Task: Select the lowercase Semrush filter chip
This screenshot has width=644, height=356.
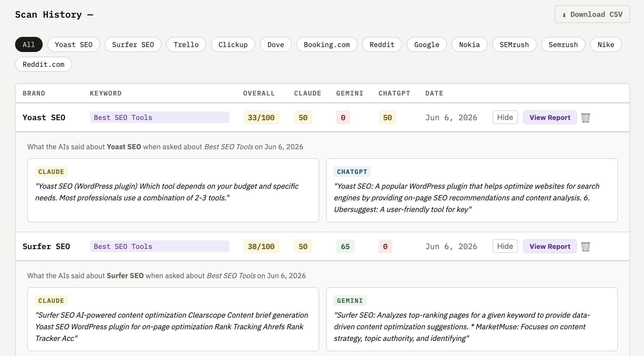Action: coord(563,44)
